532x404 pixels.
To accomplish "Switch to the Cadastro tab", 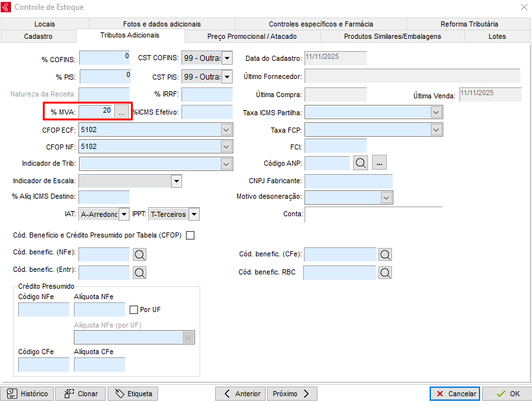I will [x=38, y=36].
